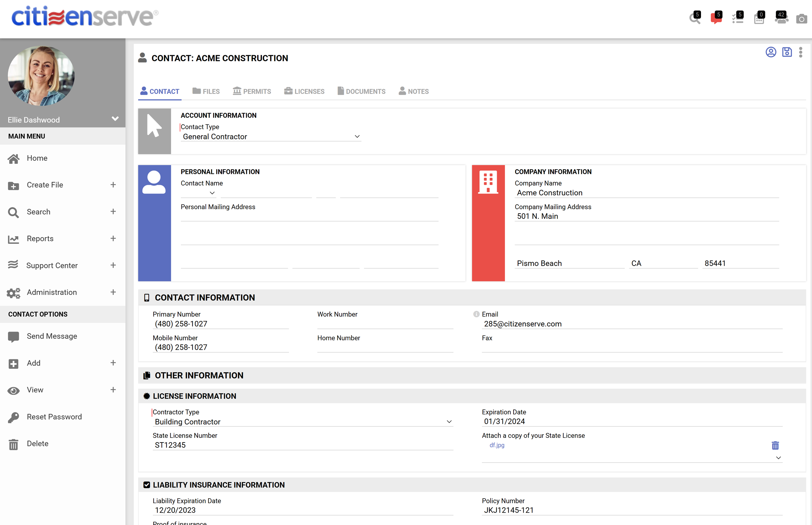Open the Contractor Type dropdown
This screenshot has width=812, height=525.
click(x=449, y=421)
